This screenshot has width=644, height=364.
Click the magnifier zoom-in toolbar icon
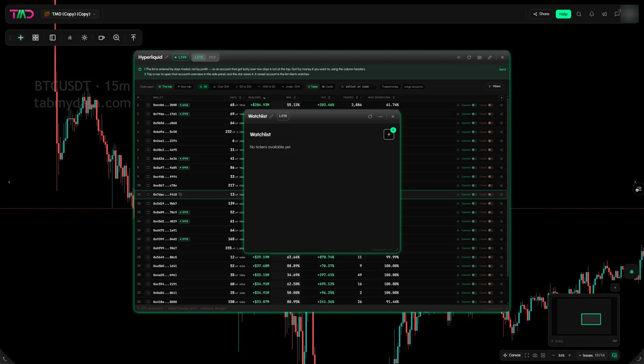pos(116,37)
